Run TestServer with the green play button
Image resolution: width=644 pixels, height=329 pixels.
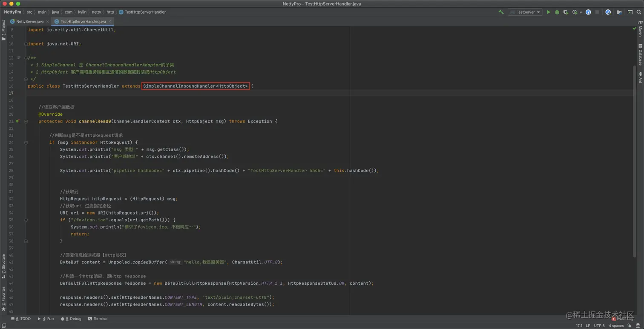549,12
